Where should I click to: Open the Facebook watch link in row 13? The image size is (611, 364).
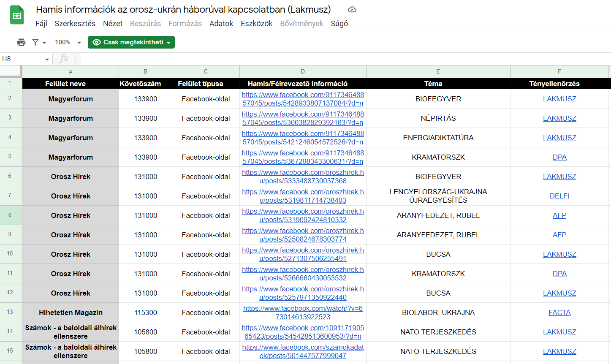(x=303, y=312)
